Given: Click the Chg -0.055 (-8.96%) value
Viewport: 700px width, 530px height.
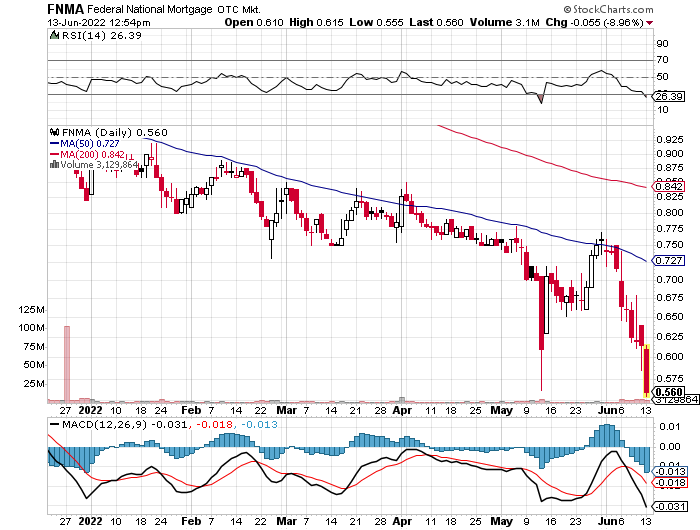Looking at the screenshot, I should 595,22.
